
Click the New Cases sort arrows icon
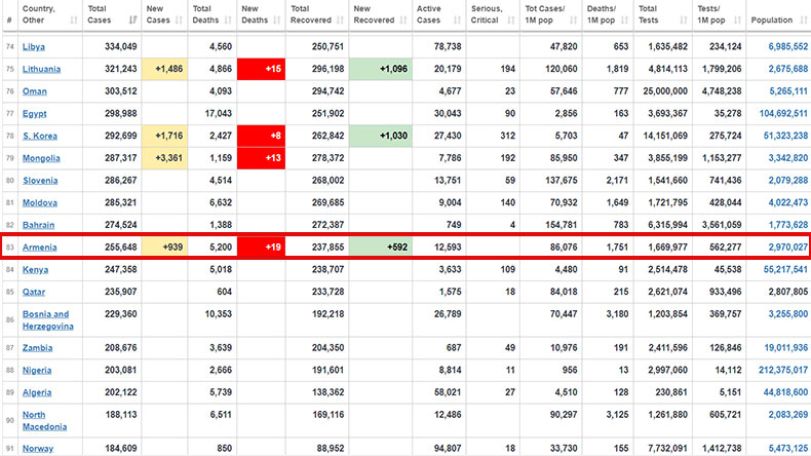tap(179, 20)
